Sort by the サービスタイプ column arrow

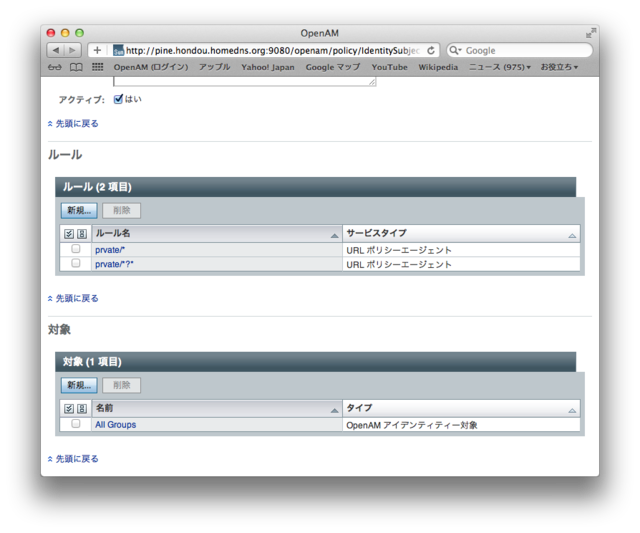[572, 234]
